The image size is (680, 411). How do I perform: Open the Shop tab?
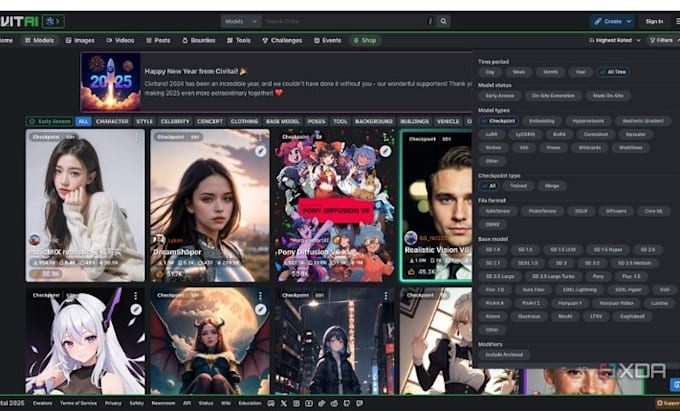[x=365, y=40]
